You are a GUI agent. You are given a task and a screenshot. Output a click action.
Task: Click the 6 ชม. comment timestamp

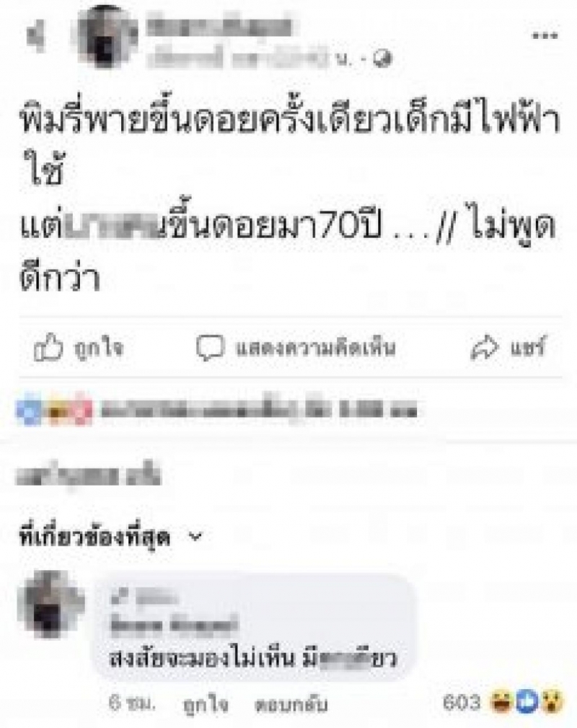[x=132, y=703]
